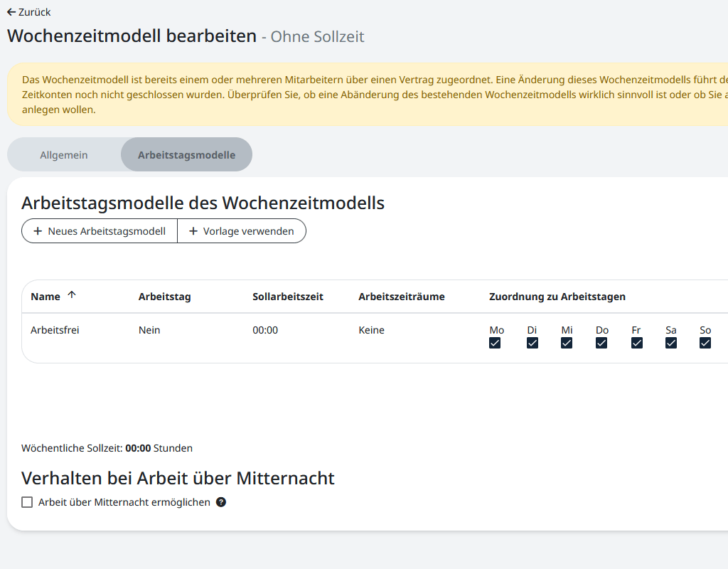Enable Arbeit über Mitternacht ermöglichen
Screen dimensions: 728x569
[27, 501]
